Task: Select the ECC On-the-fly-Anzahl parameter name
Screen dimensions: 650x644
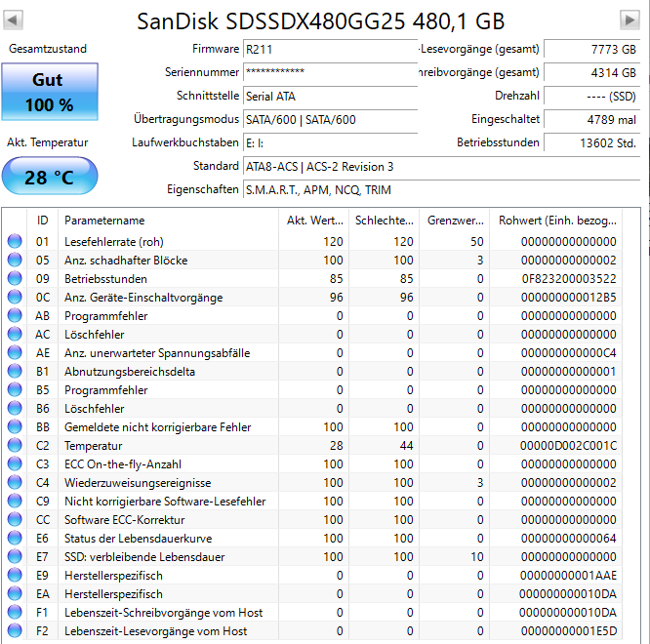Action: [123, 464]
